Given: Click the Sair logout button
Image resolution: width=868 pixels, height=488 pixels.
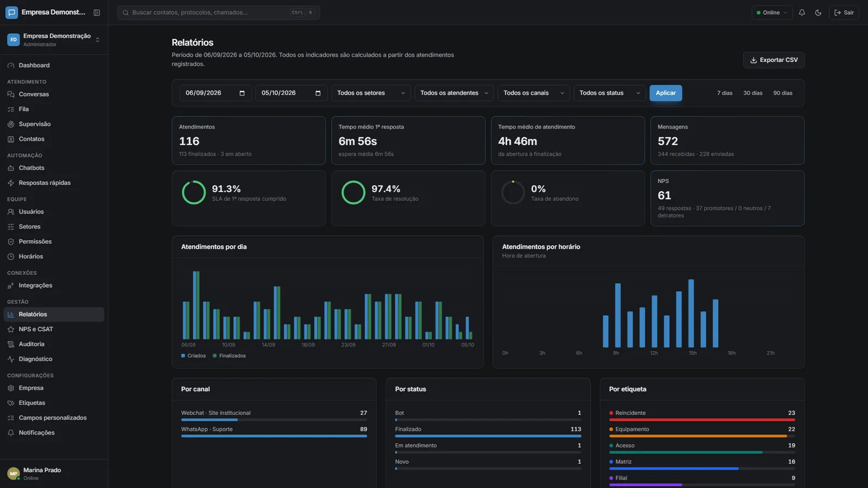Looking at the screenshot, I should pyautogui.click(x=844, y=12).
